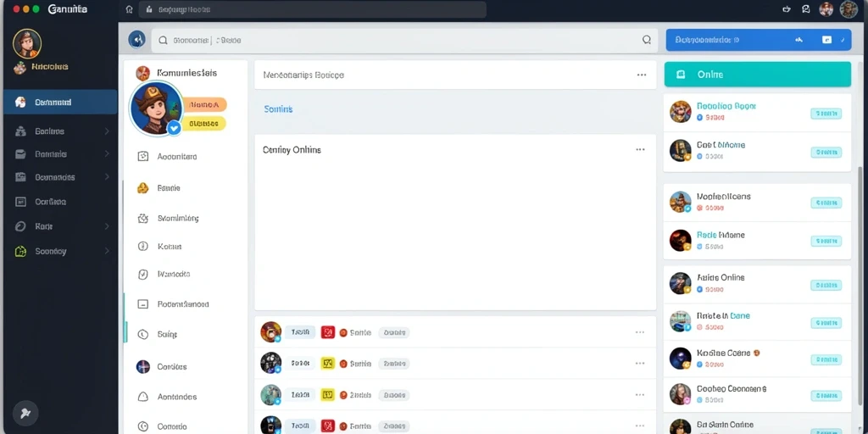868x434 pixels.
Task: Click the Rode sidebar icon
Action: click(20, 226)
